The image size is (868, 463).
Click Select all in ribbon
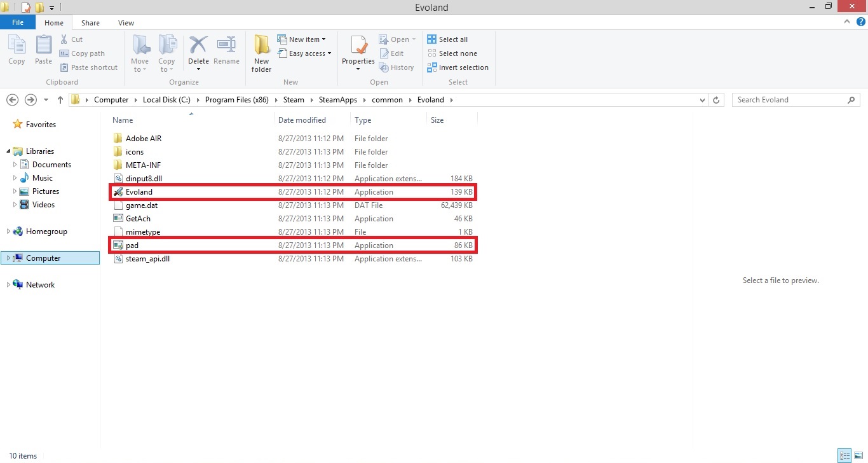pyautogui.click(x=447, y=39)
